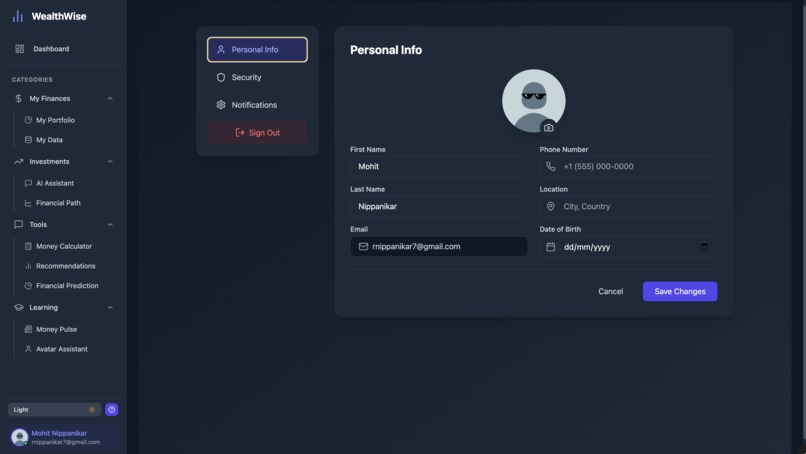Toggle the Light theme switch

[54, 409]
